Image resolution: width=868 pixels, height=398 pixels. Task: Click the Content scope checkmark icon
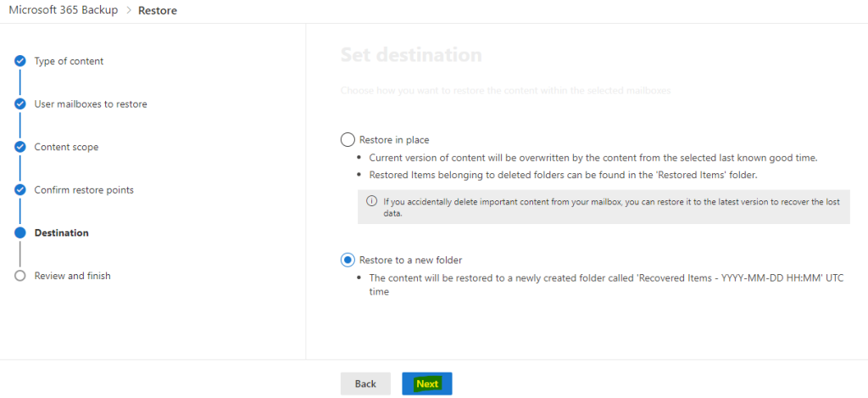pyautogui.click(x=20, y=147)
